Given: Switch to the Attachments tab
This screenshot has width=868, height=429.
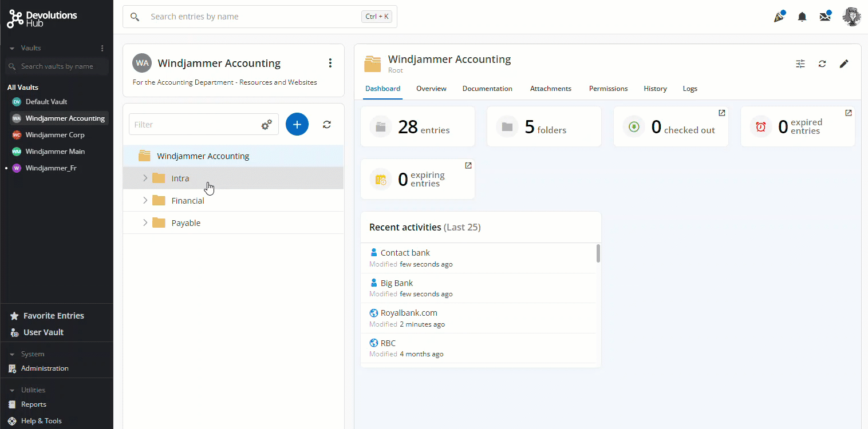Looking at the screenshot, I should pyautogui.click(x=551, y=89).
